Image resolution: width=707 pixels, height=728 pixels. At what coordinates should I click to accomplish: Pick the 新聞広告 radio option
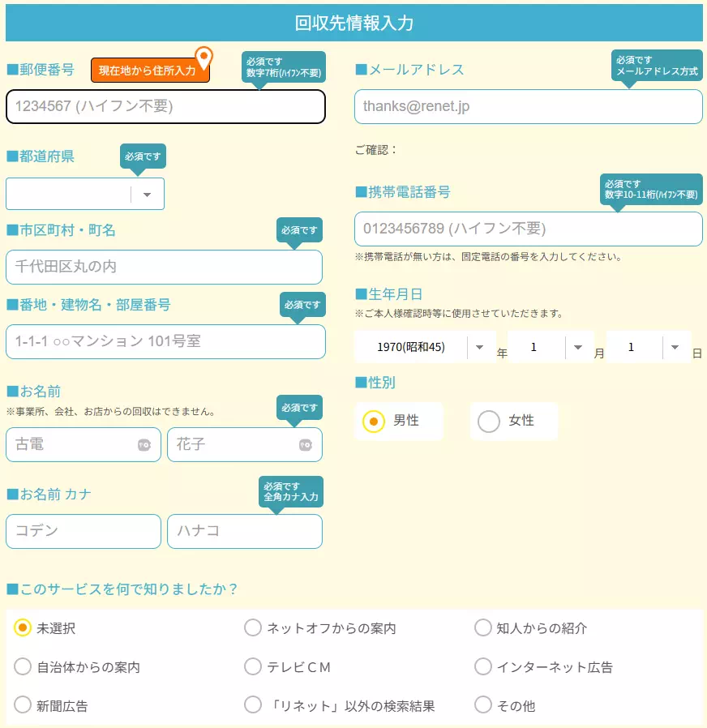click(23, 706)
